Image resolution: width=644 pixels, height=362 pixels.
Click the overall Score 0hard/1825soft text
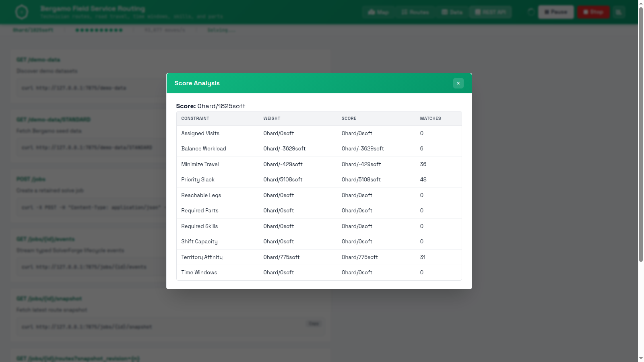[x=221, y=106]
